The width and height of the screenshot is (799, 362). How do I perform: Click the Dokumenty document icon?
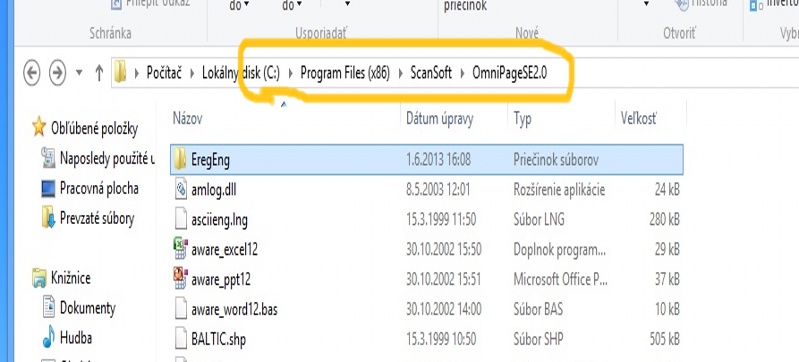click(48, 307)
